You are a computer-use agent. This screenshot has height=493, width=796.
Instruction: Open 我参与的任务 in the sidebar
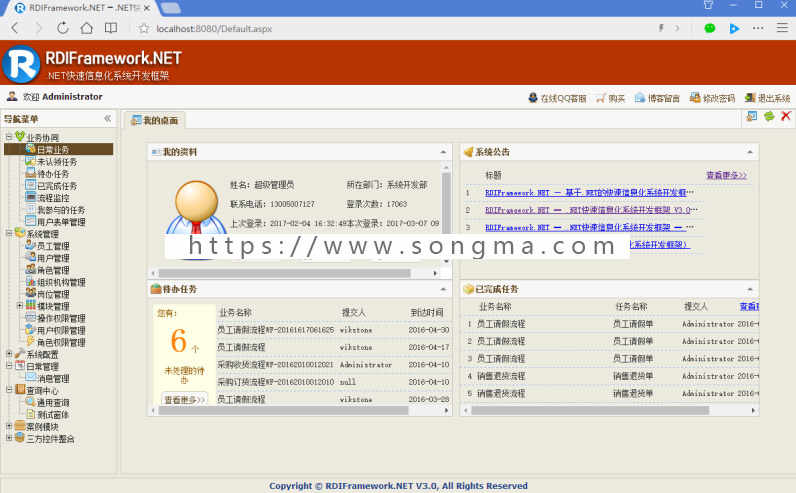click(x=61, y=210)
